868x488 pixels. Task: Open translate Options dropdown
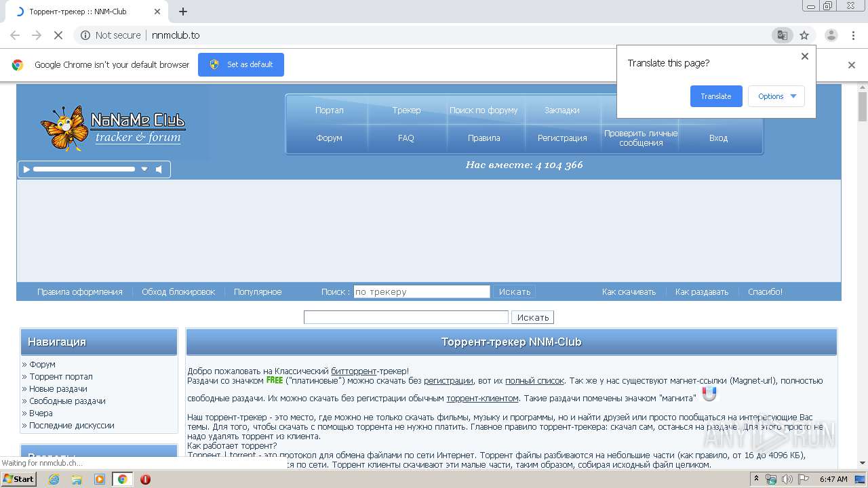tap(776, 96)
